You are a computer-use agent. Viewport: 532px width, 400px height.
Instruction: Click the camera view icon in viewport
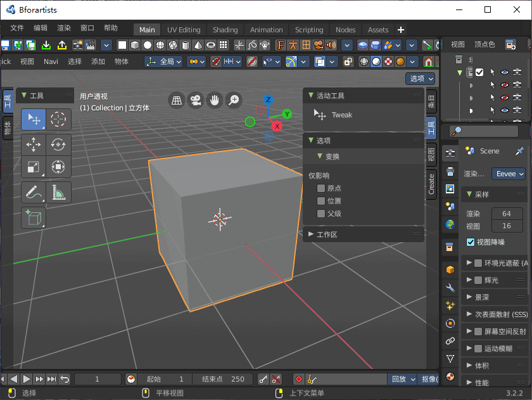196,100
